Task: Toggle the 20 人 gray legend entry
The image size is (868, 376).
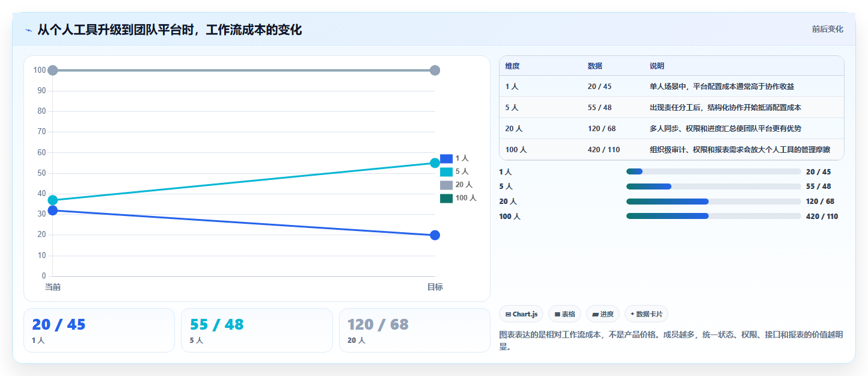Action: 456,185
